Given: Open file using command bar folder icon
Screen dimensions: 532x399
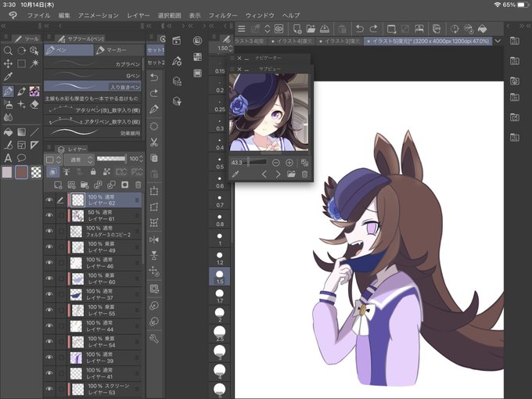Looking at the screenshot, I should [311, 29].
